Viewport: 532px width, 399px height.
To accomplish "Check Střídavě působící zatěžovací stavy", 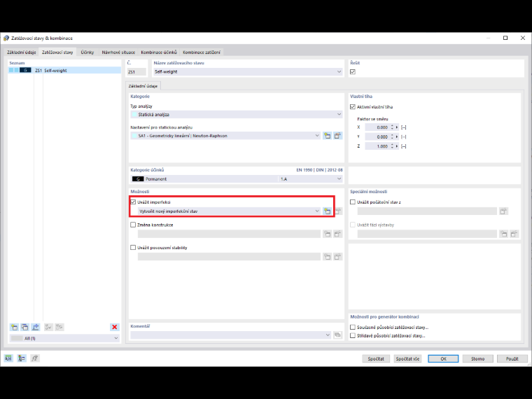I will coord(353,335).
